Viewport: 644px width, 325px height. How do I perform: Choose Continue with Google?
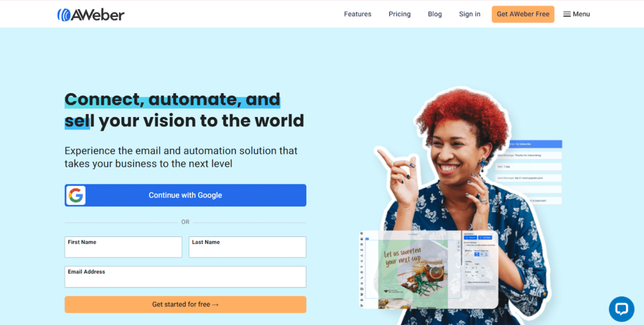pyautogui.click(x=186, y=196)
